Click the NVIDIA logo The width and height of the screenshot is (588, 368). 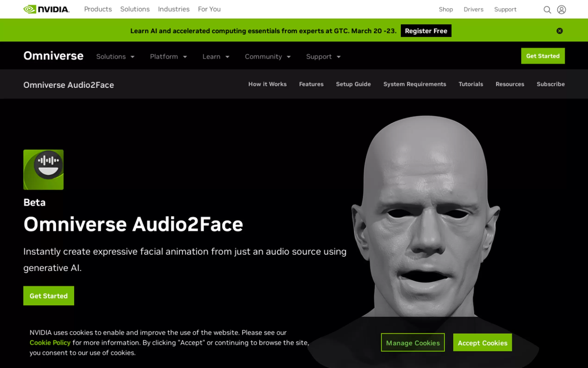(x=46, y=9)
